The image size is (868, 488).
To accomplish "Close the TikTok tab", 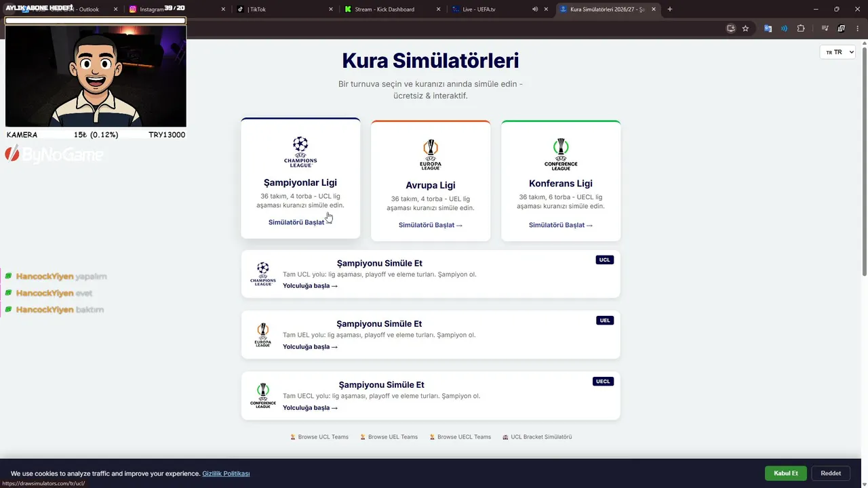I will [331, 9].
